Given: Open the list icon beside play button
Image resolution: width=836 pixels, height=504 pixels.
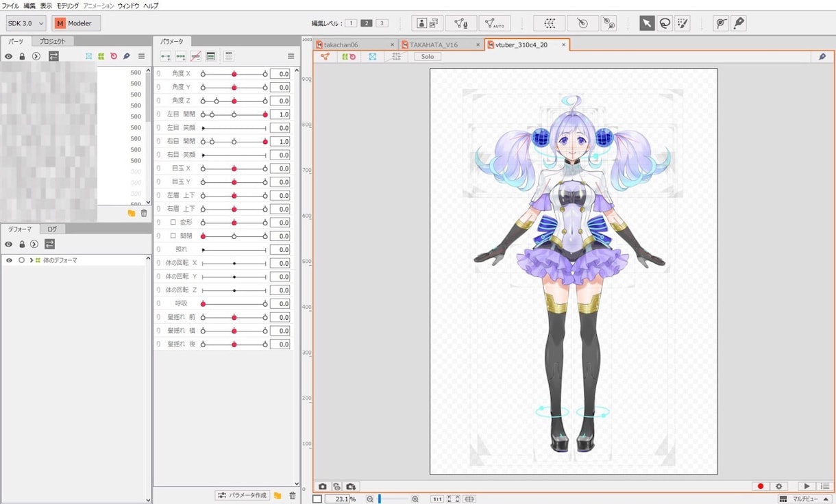Looking at the screenshot, I should (x=825, y=486).
